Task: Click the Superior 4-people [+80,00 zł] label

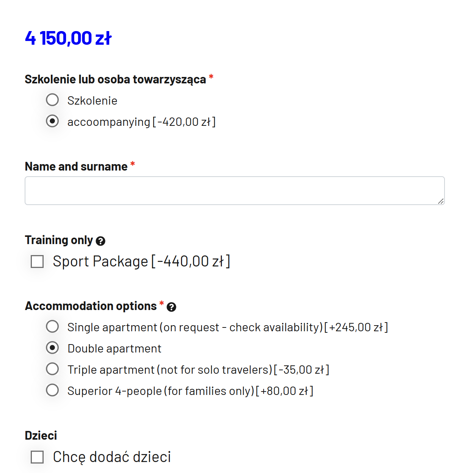Action: (x=190, y=391)
